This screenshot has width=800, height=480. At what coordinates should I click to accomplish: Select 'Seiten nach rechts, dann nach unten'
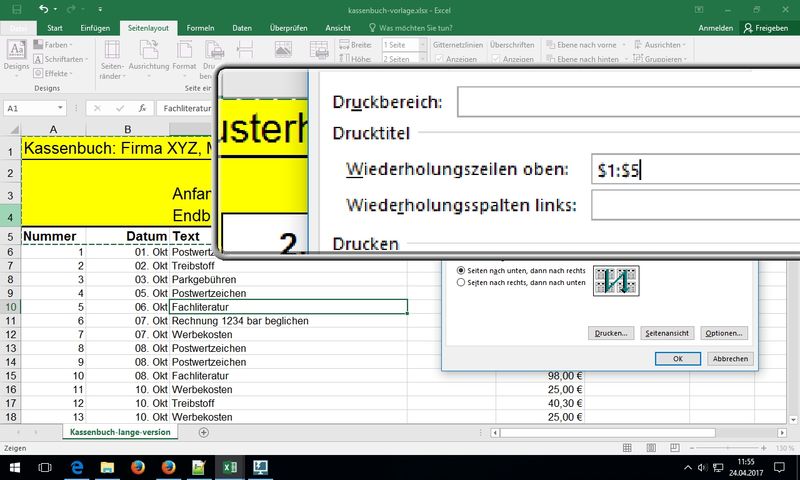tap(461, 283)
